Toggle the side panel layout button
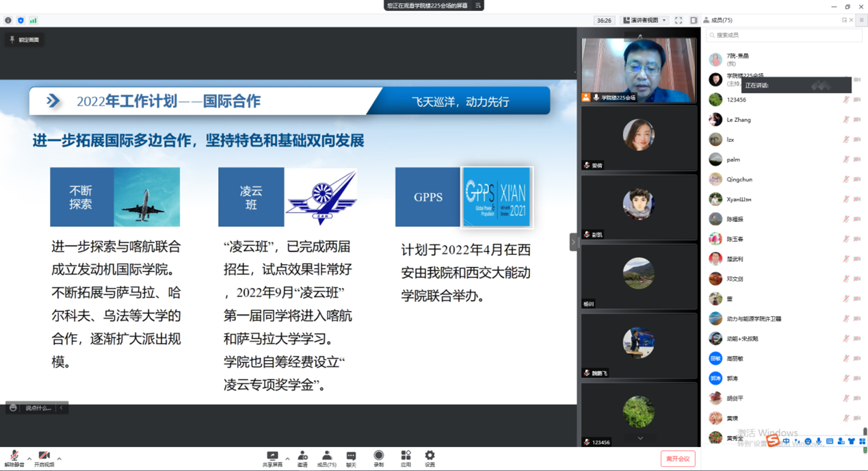This screenshot has height=471, width=868. [x=694, y=21]
